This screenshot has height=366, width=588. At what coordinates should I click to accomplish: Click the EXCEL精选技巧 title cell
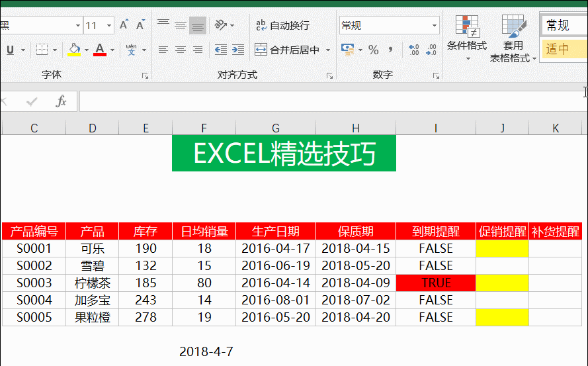(x=284, y=153)
